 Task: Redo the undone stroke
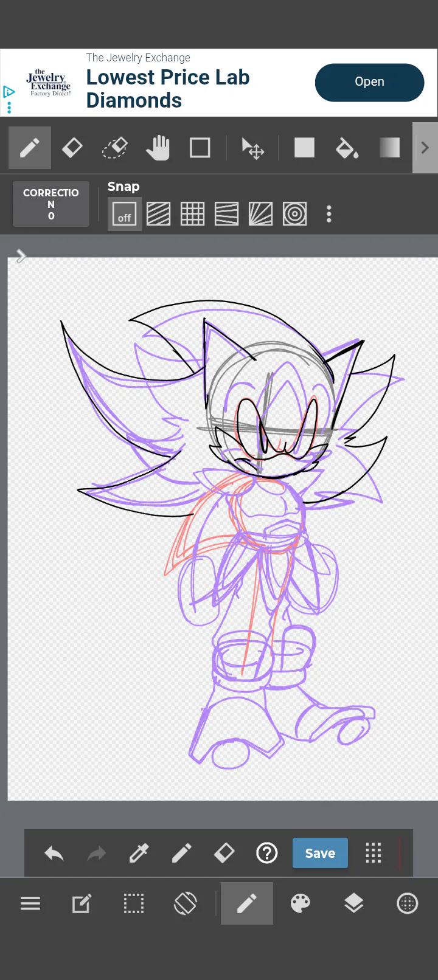[x=97, y=854]
